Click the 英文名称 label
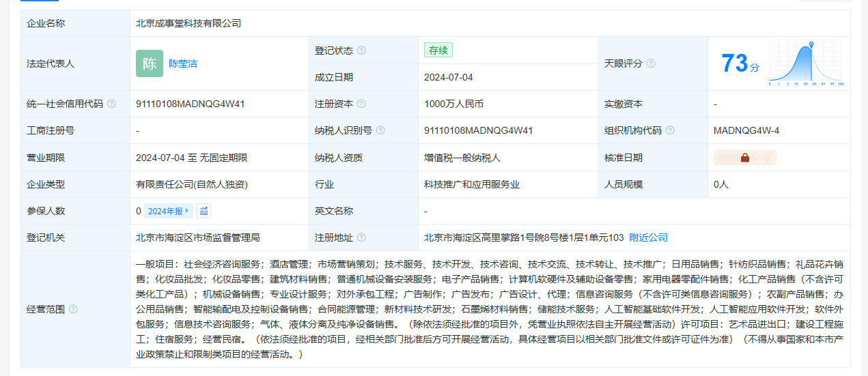Viewport: 868px width, 376px height. (x=334, y=211)
